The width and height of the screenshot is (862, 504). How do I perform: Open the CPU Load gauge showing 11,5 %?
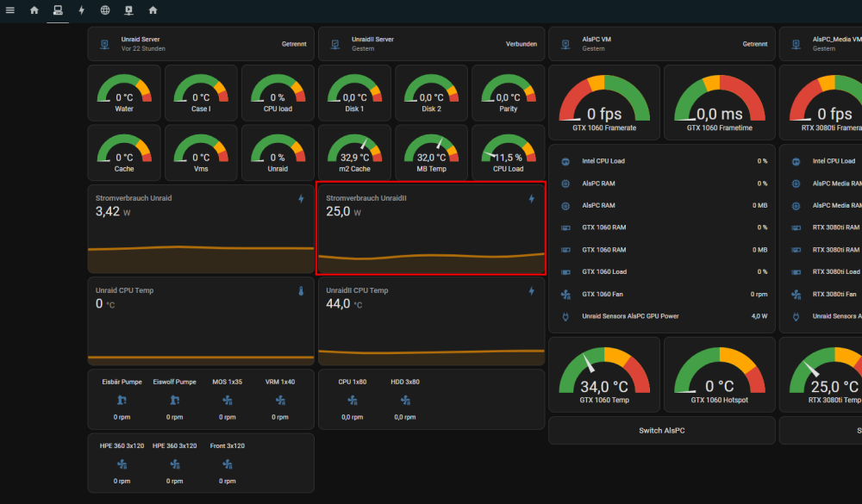coord(508,152)
